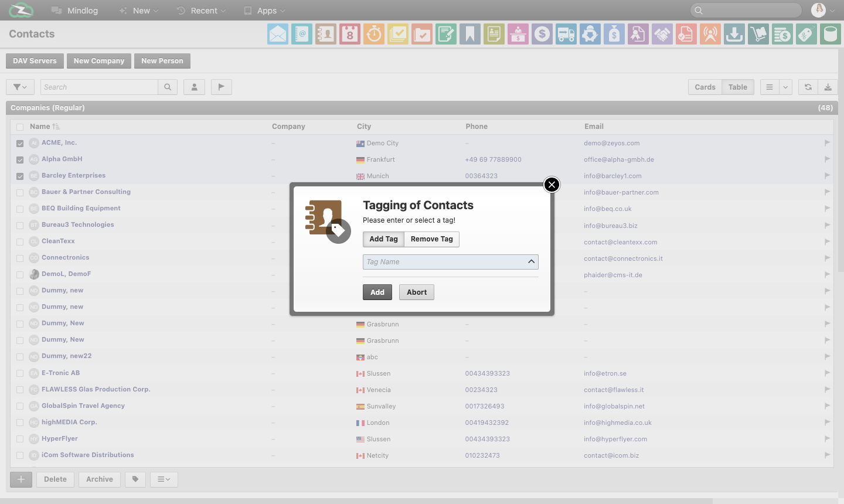This screenshot has width=844, height=504.
Task: Click the flag filter icon button
Action: pos(221,87)
